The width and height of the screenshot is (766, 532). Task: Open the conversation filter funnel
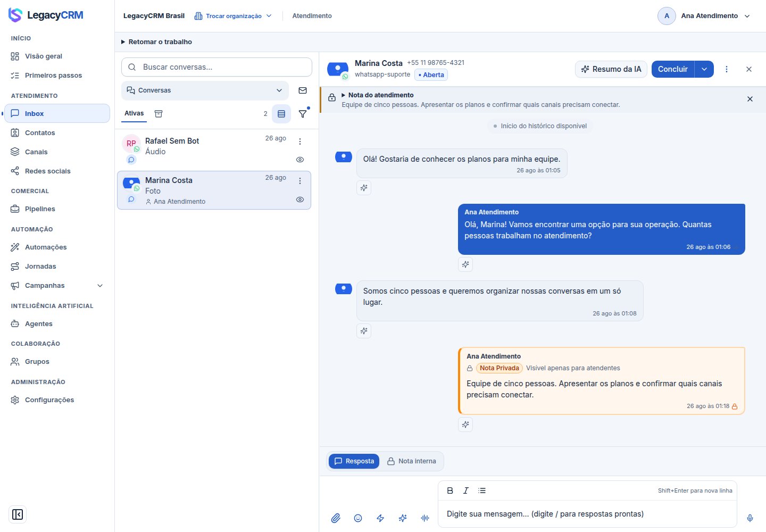coord(303,114)
